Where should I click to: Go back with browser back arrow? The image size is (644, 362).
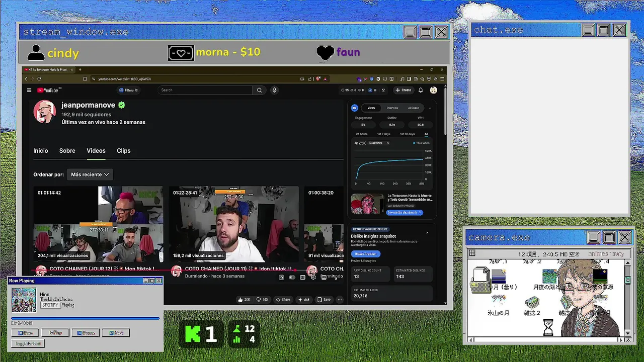click(26, 79)
